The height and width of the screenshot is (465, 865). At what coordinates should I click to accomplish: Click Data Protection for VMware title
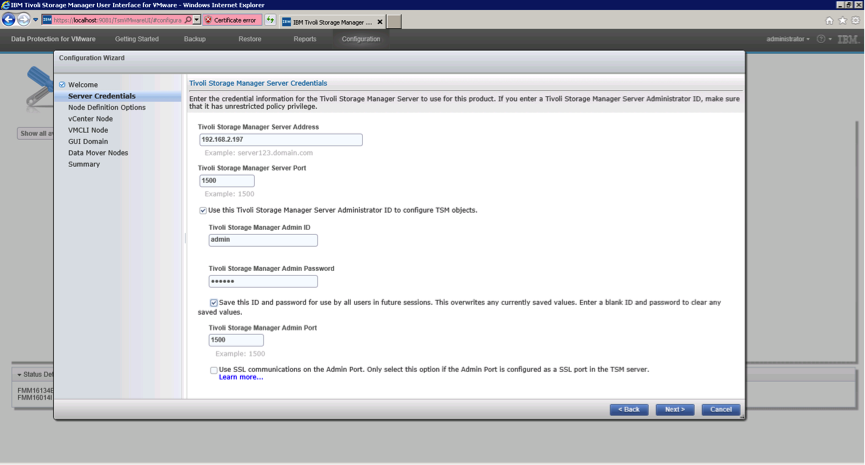pos(53,39)
